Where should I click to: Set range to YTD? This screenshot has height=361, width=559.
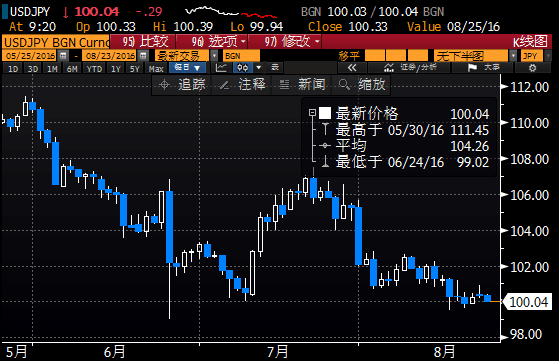click(94, 68)
